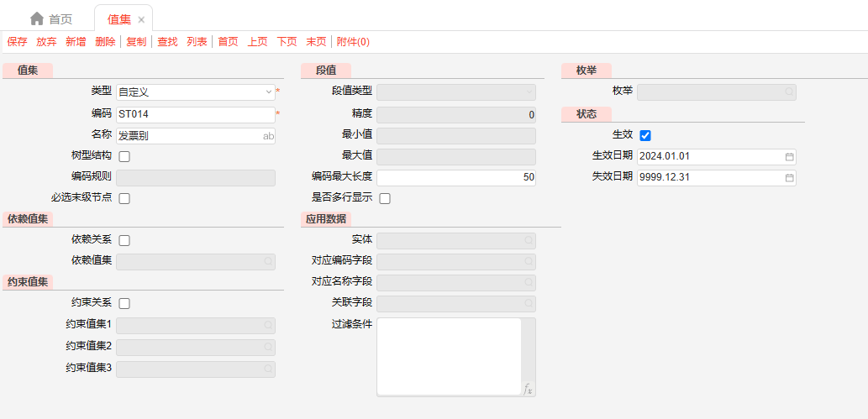Viewport: 868px width, 419px height.
Task: Click the search icon in 依赖值集 field
Action: coord(268,261)
